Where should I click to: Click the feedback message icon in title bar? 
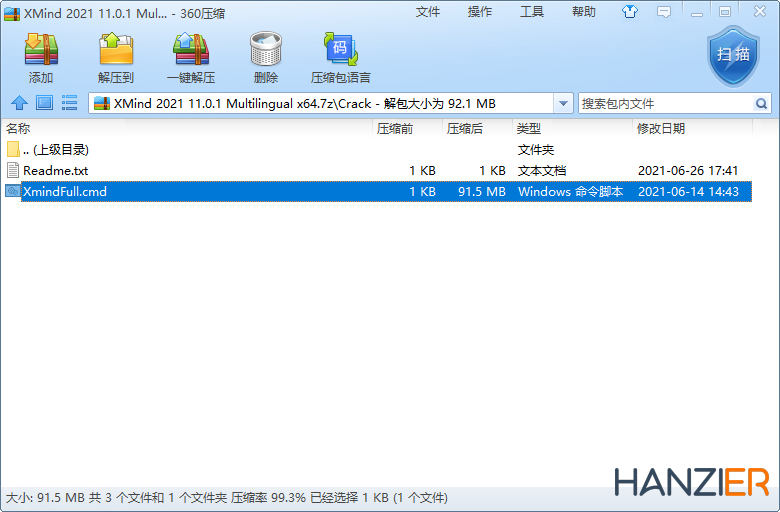[x=662, y=12]
